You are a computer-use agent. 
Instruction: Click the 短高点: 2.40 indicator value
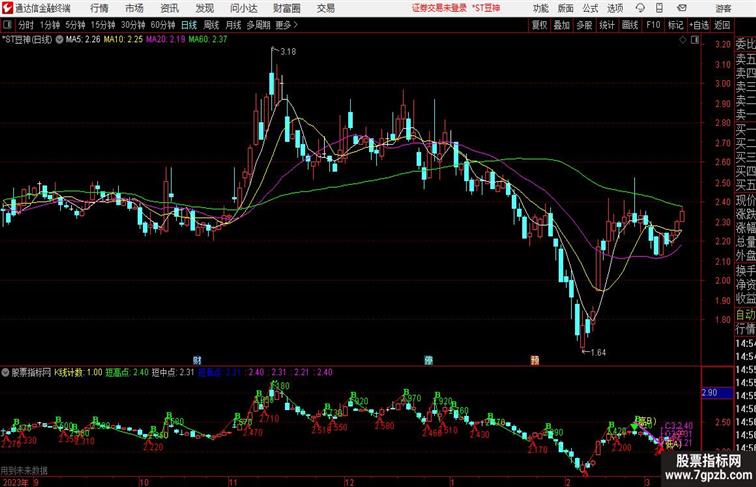tap(127, 372)
